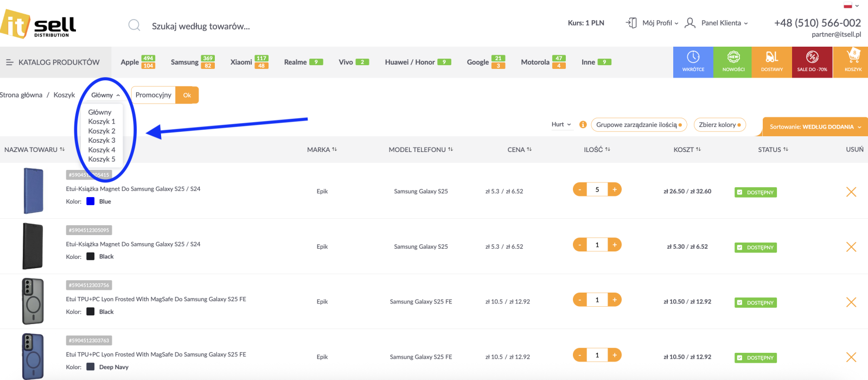This screenshot has height=380, width=868.
Task: Open the Sortowanie: według dodania dropdown
Action: 815,126
